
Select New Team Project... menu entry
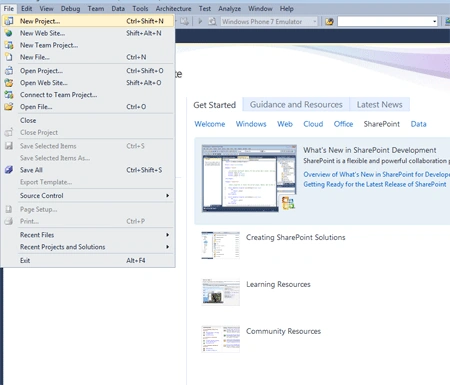pos(88,45)
